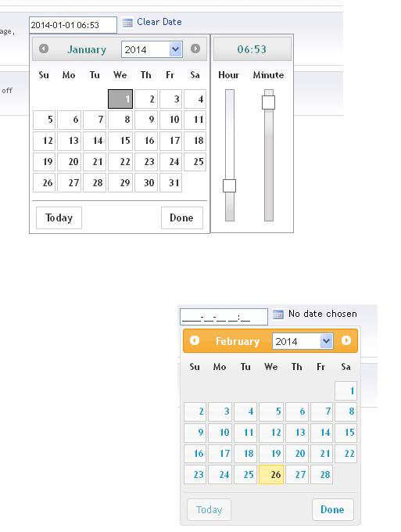The image size is (401, 532).
Task: Go to next month from January
Action: [x=195, y=49]
